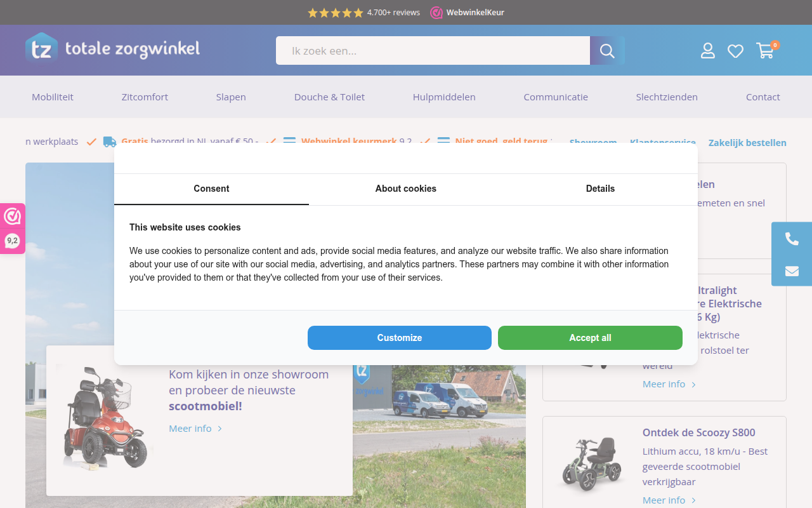
Task: Click Meer info under electric wheelchair card
Action: [x=669, y=384]
